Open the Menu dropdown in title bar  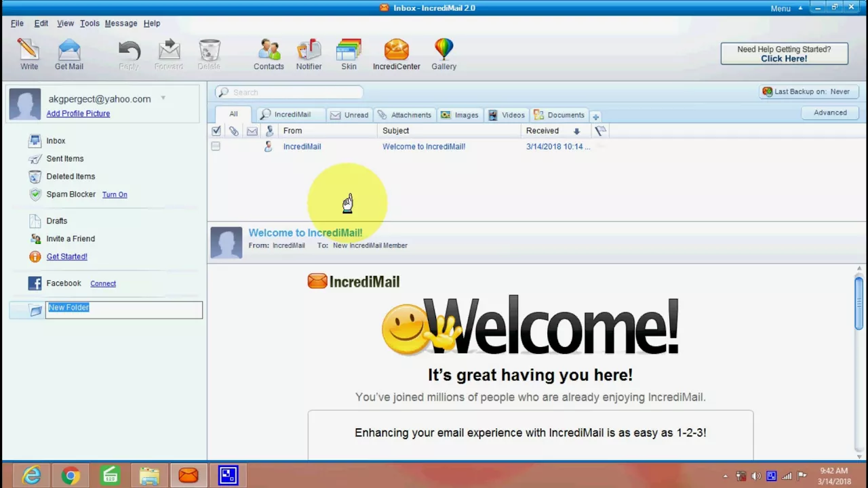click(787, 8)
